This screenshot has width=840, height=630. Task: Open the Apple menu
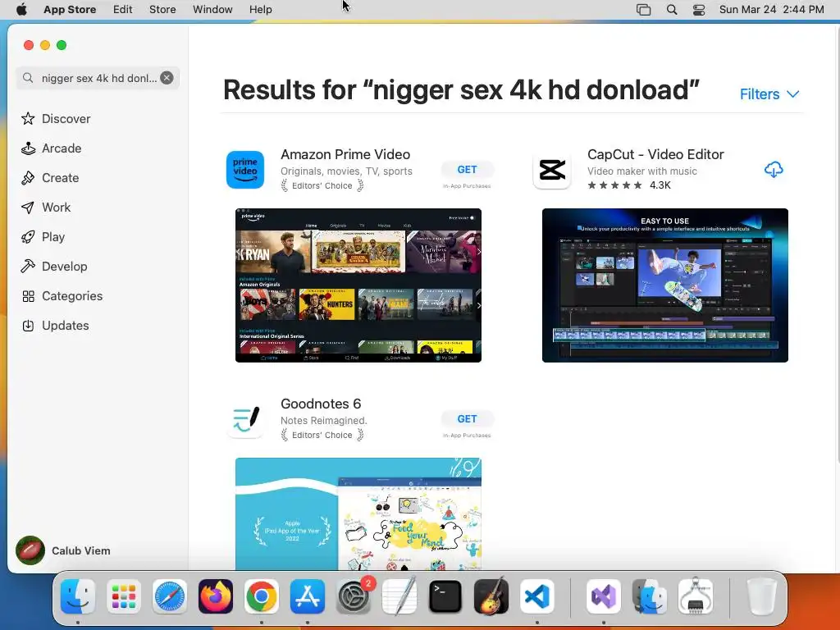tap(22, 10)
